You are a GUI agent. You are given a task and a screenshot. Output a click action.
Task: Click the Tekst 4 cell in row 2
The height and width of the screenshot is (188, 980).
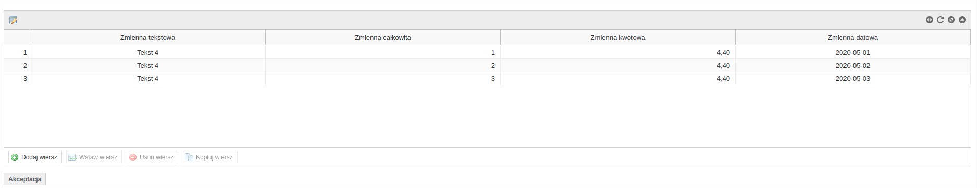tap(147, 66)
